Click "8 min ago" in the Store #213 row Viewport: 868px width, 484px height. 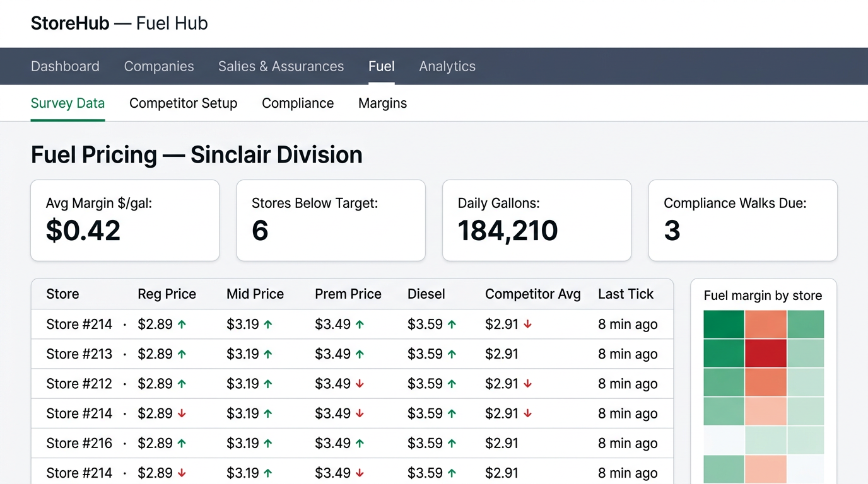coord(628,354)
